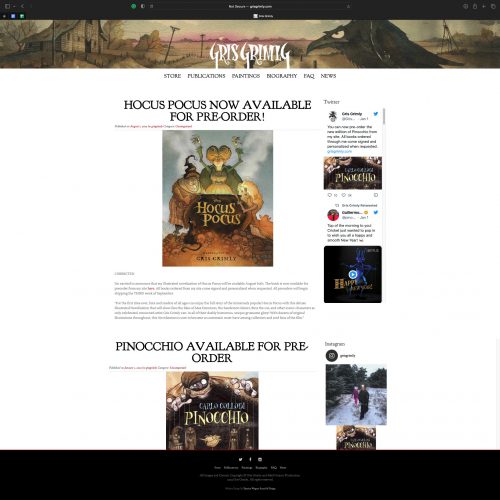Viewport: 500px width, 500px height.
Task: Click the footer Biography link
Action: [x=261, y=468]
